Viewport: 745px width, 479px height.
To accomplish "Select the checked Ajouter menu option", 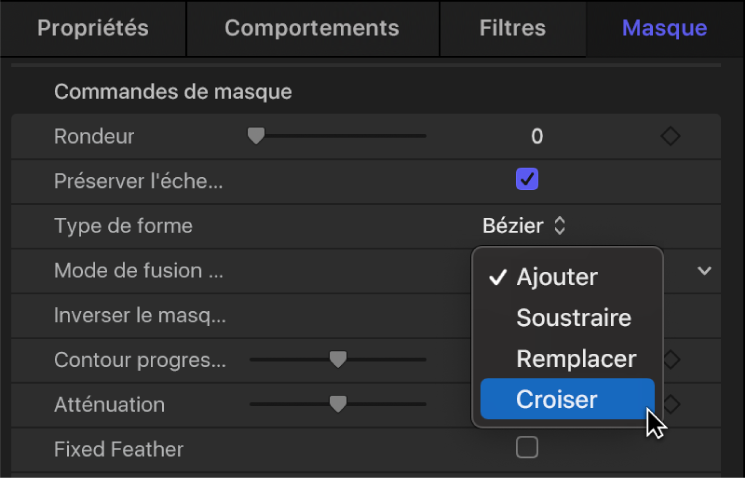I will pos(557,277).
